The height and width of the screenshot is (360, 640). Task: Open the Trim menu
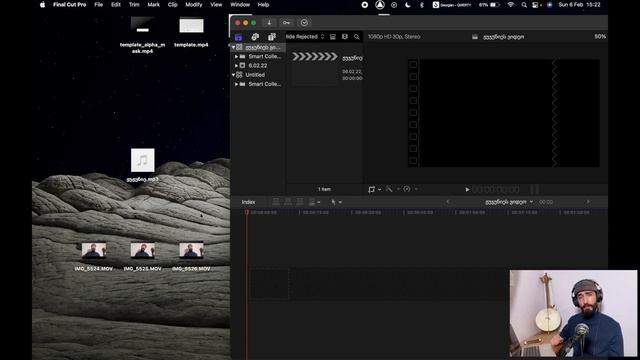click(x=134, y=5)
